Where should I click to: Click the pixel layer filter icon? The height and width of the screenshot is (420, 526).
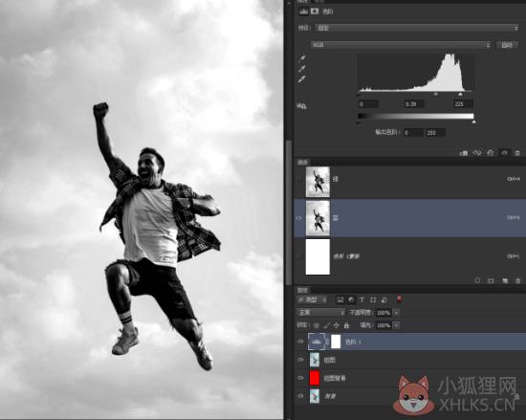click(340, 299)
